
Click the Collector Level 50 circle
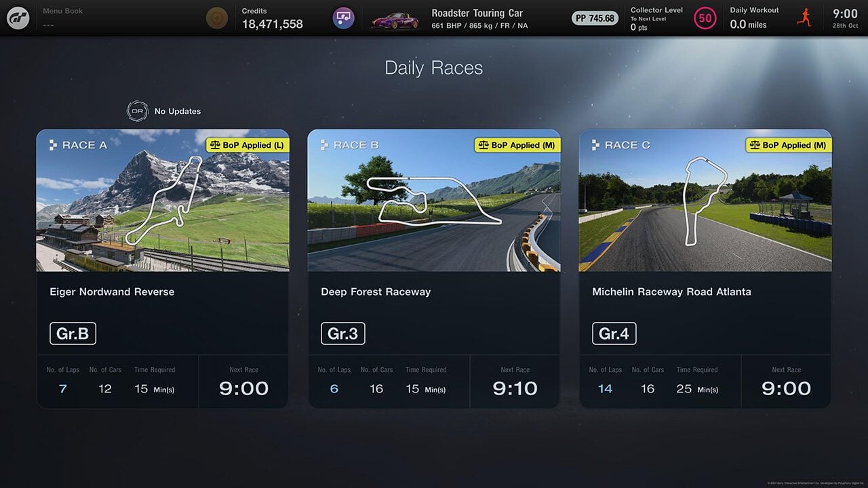[705, 18]
